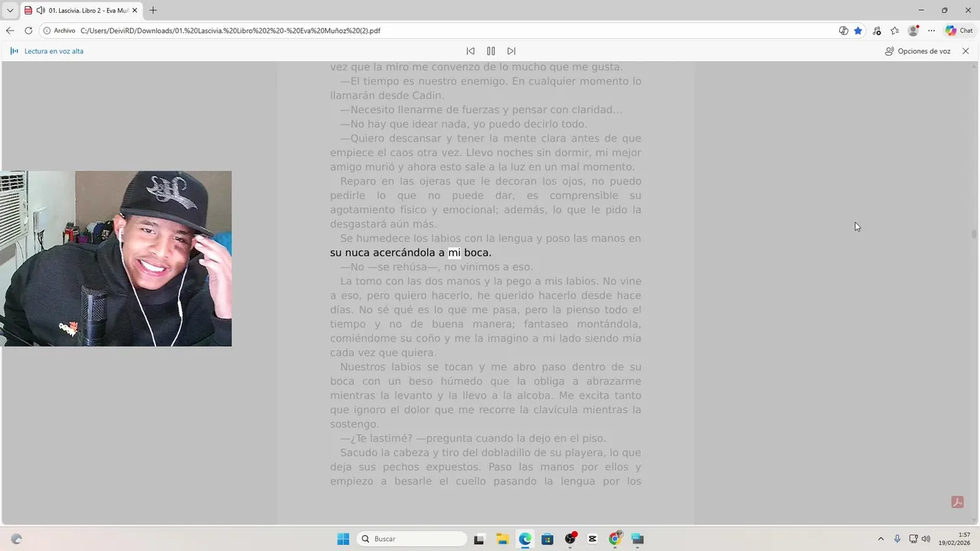Viewport: 980px width, 551px height.
Task: Open the browser profile menu
Action: click(x=913, y=31)
